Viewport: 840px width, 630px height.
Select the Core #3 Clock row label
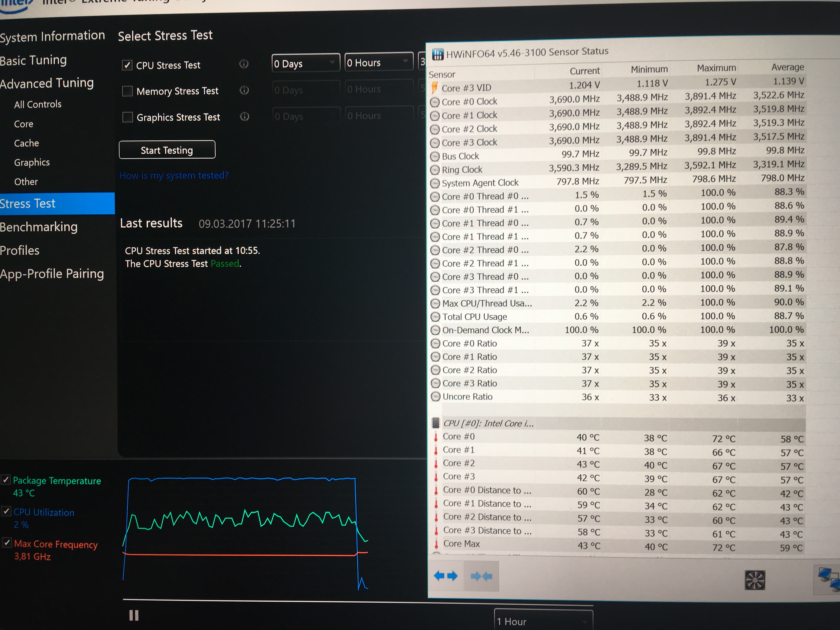(469, 142)
